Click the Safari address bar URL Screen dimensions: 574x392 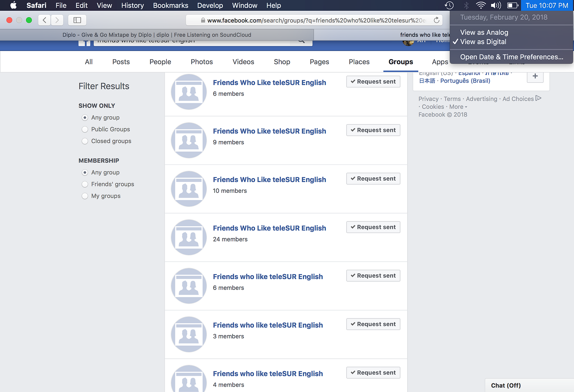click(x=314, y=20)
